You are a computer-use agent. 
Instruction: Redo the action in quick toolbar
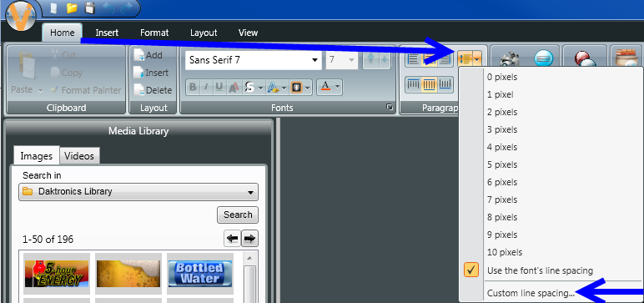click(x=127, y=8)
